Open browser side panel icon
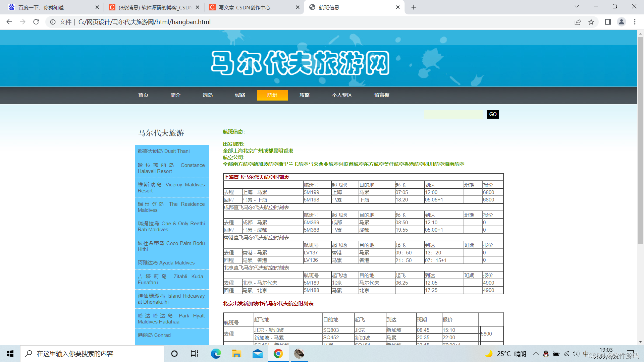Viewport: 644px width, 362px height. pos(608,22)
